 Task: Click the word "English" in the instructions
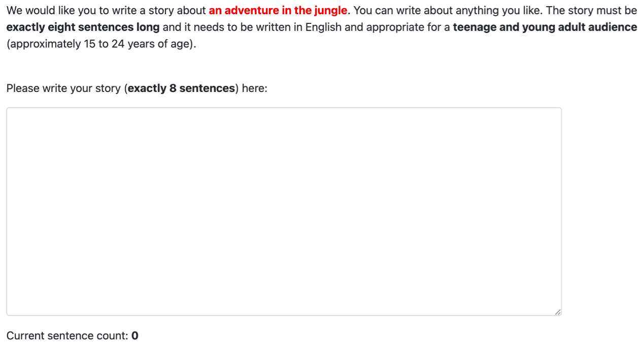point(324,27)
